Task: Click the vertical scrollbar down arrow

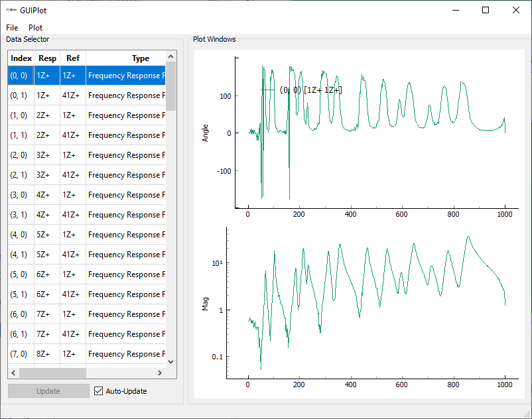Action: pyautogui.click(x=170, y=362)
